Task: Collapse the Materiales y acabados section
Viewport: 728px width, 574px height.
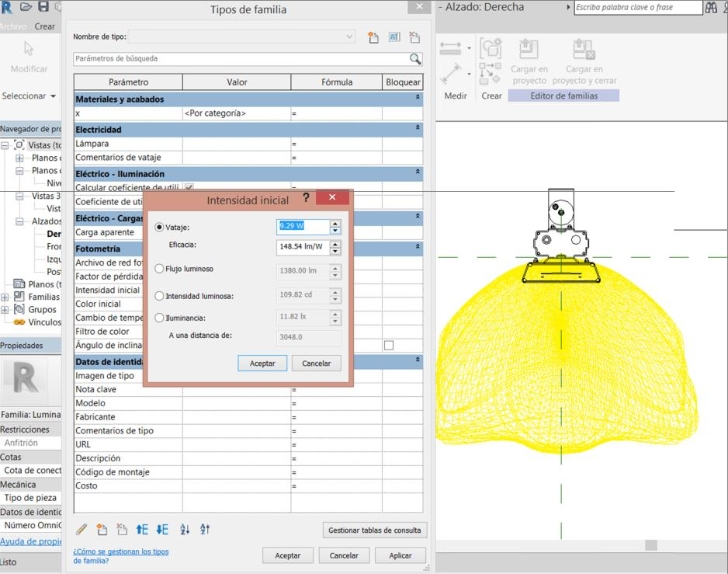Action: click(418, 99)
